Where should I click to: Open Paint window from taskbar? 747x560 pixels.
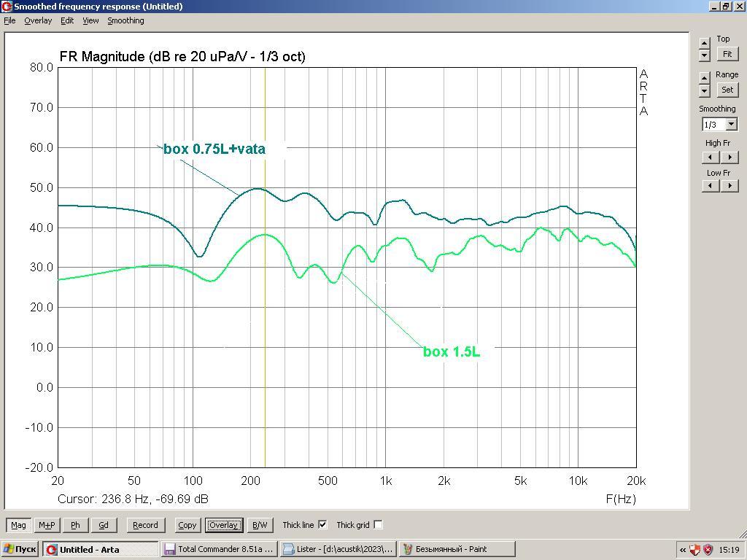coord(457,549)
